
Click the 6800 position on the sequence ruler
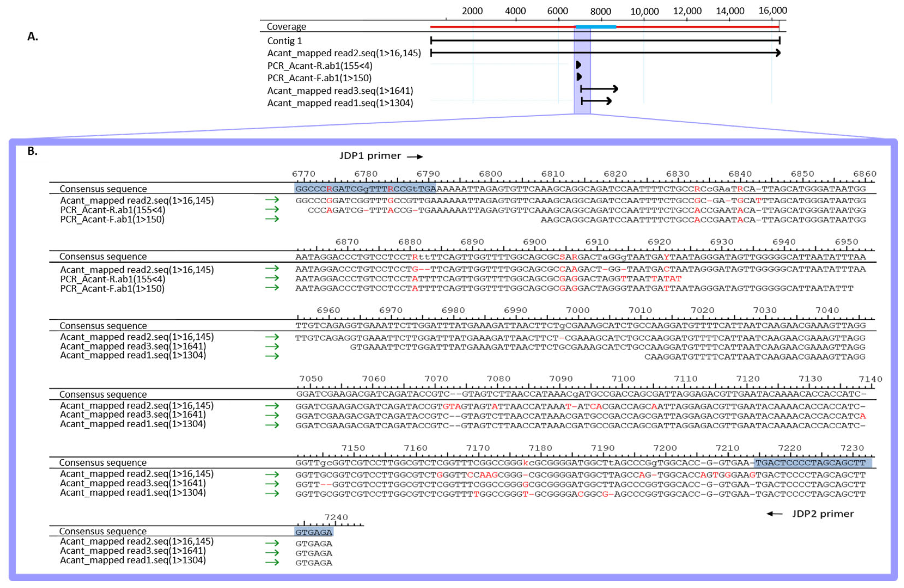coord(490,174)
